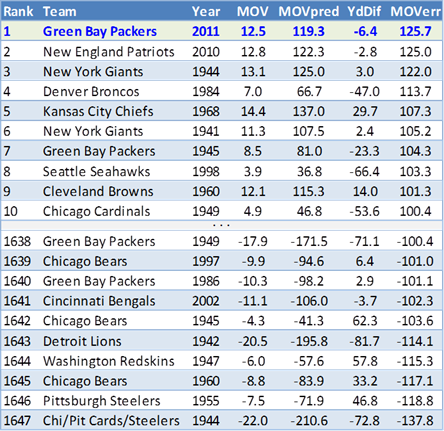Click the Team column header

(x=60, y=12)
